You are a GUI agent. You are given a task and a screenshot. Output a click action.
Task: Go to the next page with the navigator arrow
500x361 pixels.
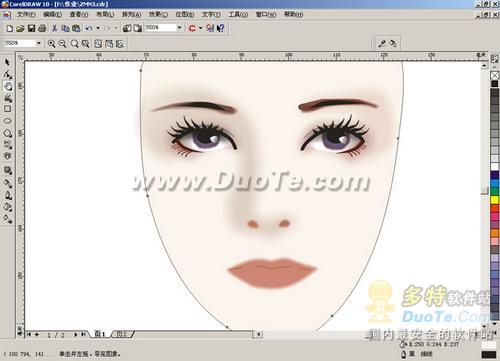click(76, 334)
